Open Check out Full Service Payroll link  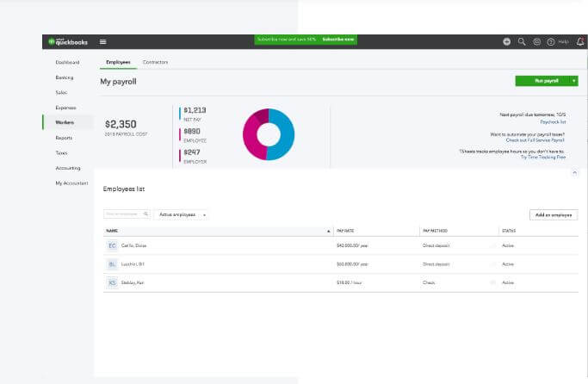tap(535, 139)
